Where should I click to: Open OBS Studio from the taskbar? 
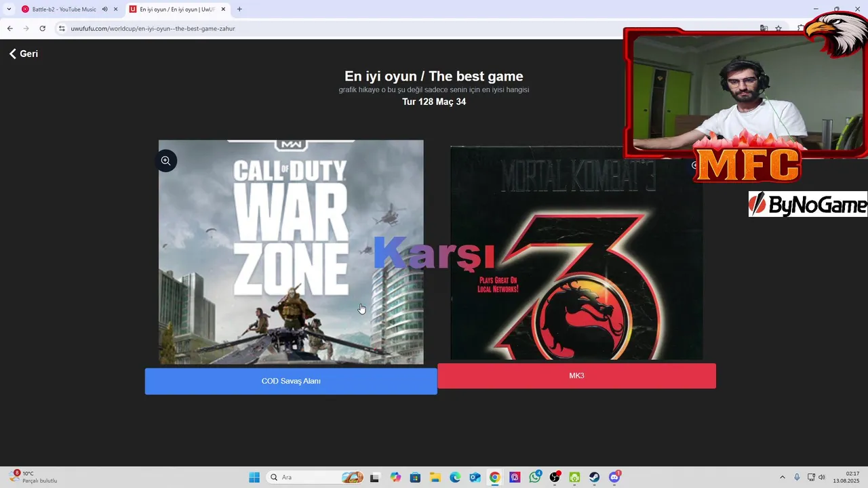(555, 477)
